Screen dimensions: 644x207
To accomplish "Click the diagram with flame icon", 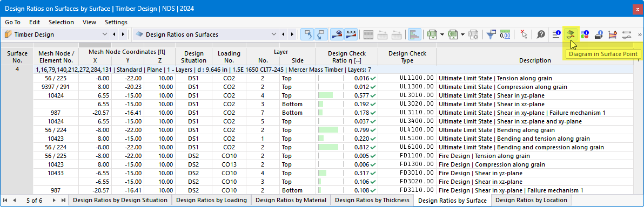I will pyautogui.click(x=612, y=34).
